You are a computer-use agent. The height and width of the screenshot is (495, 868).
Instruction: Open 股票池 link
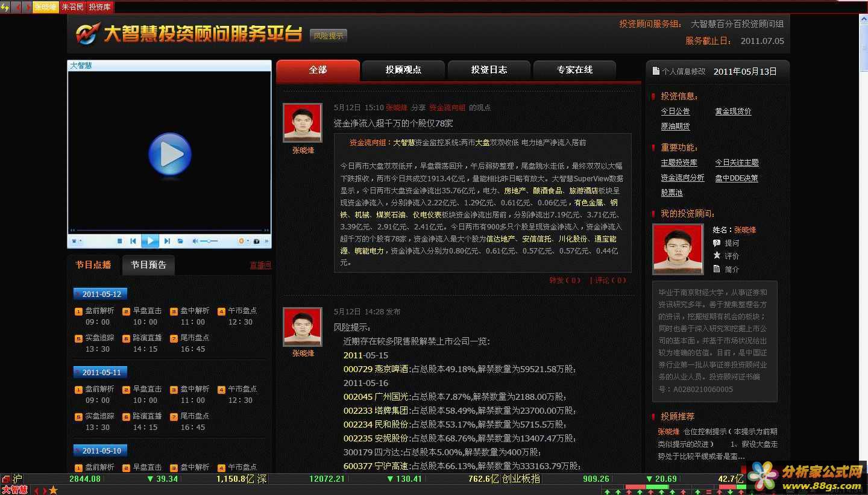(671, 193)
